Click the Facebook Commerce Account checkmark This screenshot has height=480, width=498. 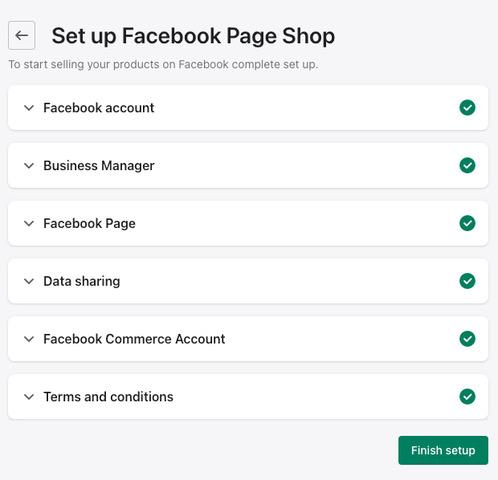coord(467,339)
